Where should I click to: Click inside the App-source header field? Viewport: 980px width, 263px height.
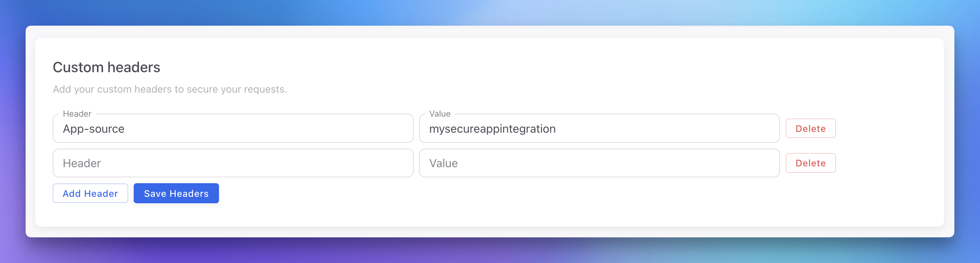pos(232,128)
